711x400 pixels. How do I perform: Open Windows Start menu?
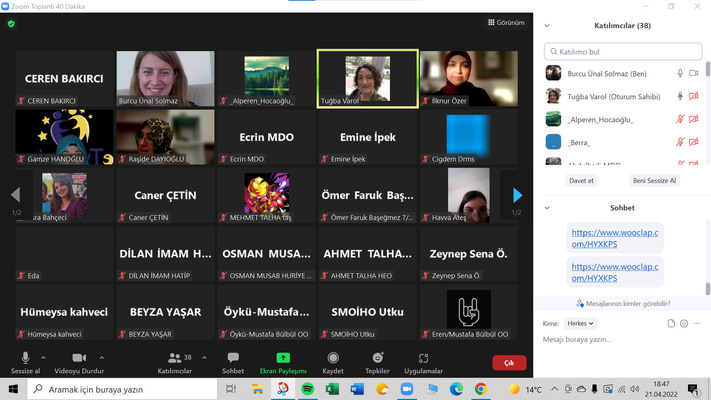point(13,389)
